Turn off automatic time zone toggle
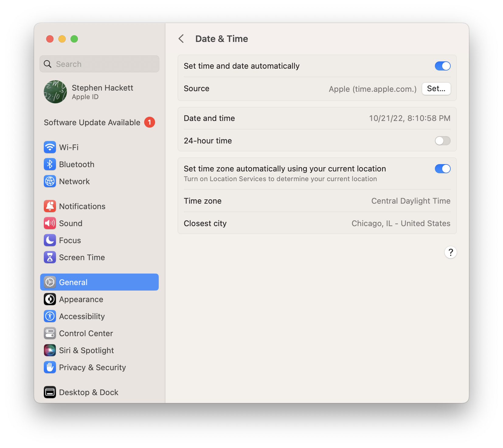The height and width of the screenshot is (448, 503). pos(442,169)
